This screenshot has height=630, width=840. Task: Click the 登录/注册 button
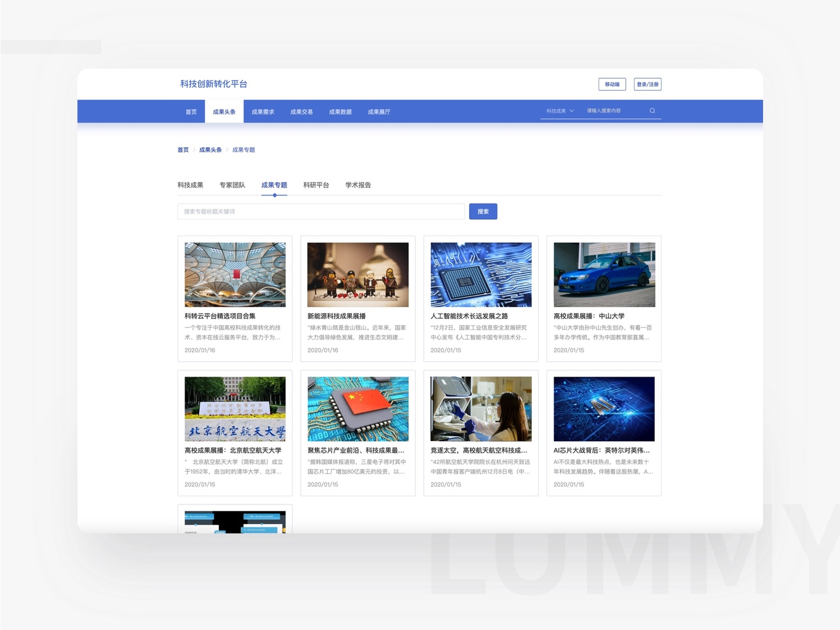tap(648, 84)
